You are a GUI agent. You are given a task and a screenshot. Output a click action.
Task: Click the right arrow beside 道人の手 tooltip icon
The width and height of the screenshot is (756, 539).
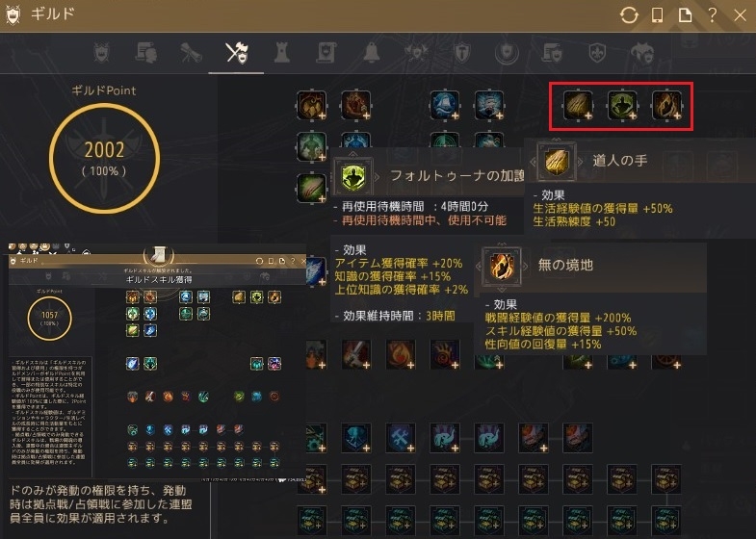(581, 162)
